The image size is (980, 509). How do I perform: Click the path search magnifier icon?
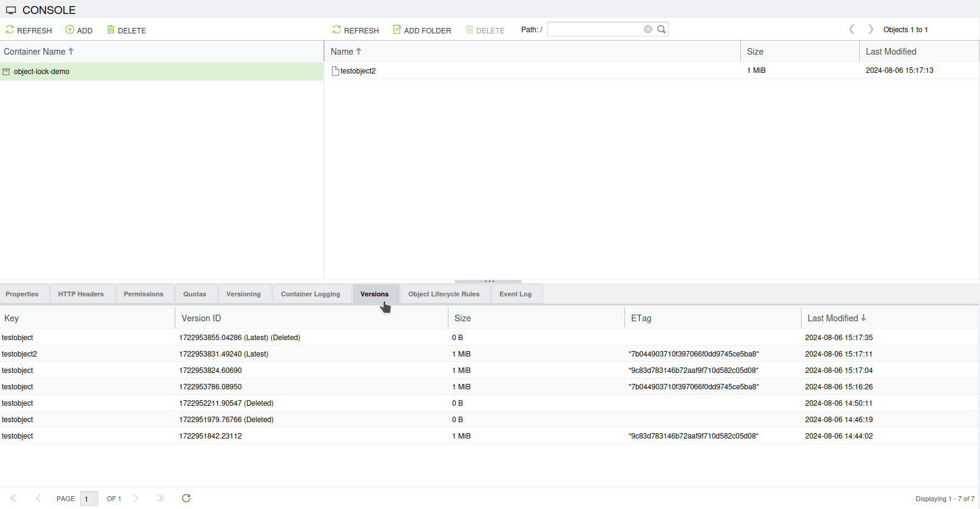click(661, 29)
